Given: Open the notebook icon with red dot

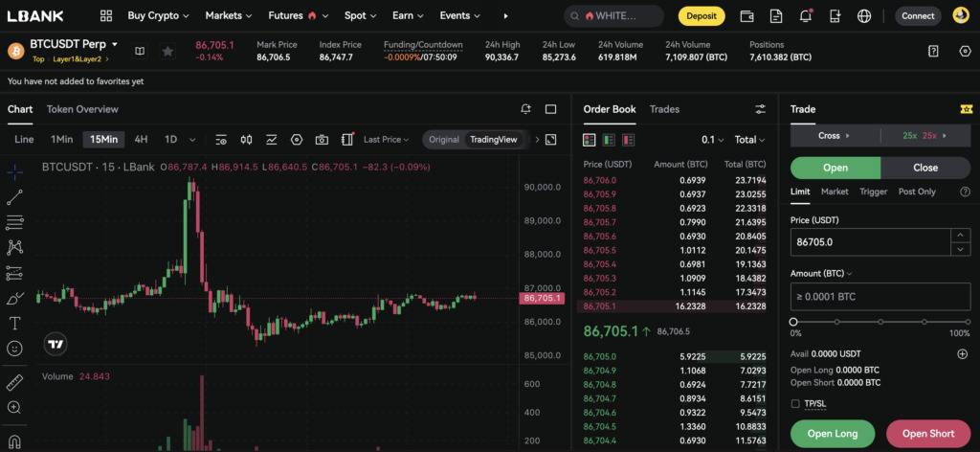Looking at the screenshot, I should pyautogui.click(x=347, y=140).
